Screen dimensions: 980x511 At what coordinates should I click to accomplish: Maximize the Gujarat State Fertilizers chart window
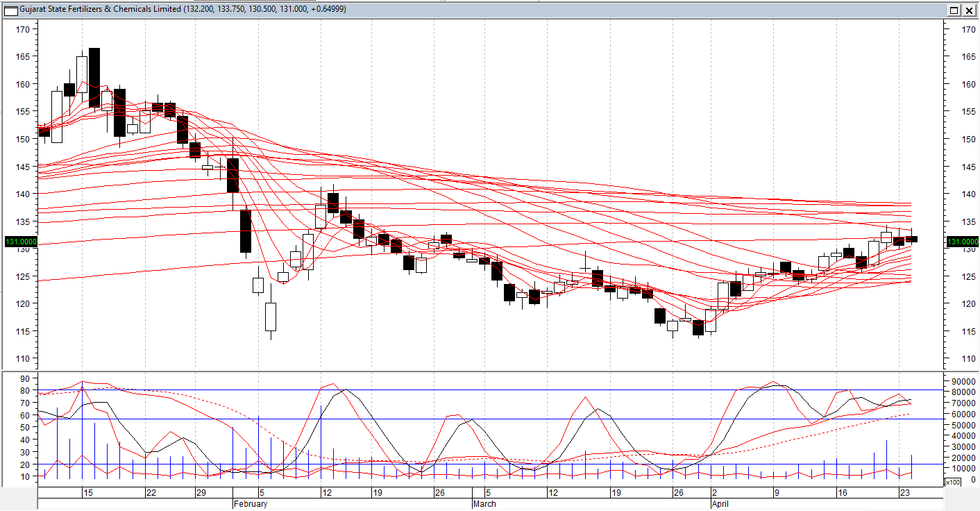point(954,10)
